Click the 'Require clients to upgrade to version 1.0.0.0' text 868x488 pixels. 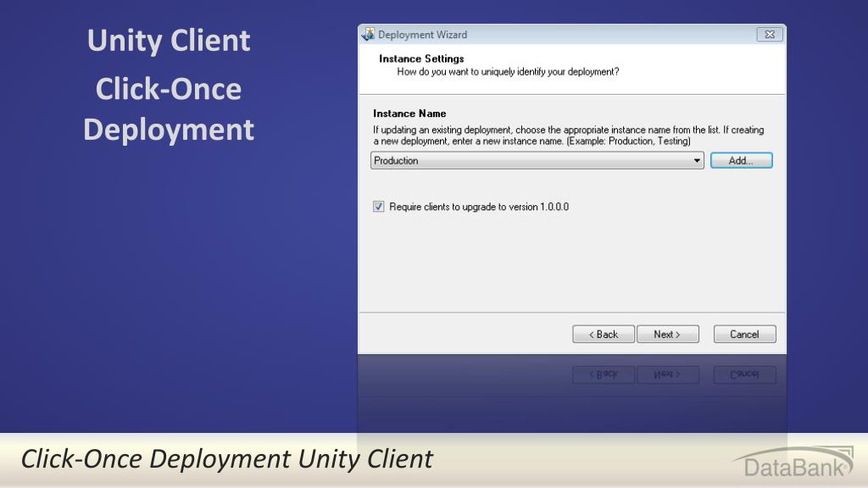pos(479,207)
